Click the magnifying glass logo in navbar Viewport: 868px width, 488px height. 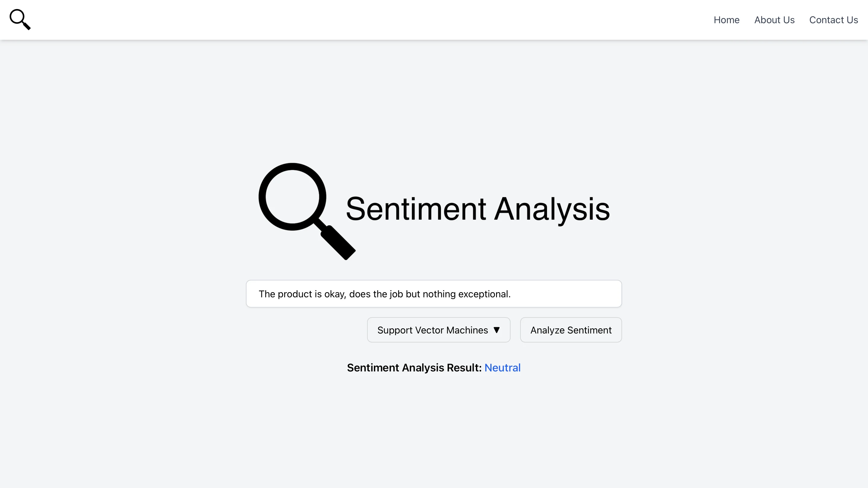point(20,20)
